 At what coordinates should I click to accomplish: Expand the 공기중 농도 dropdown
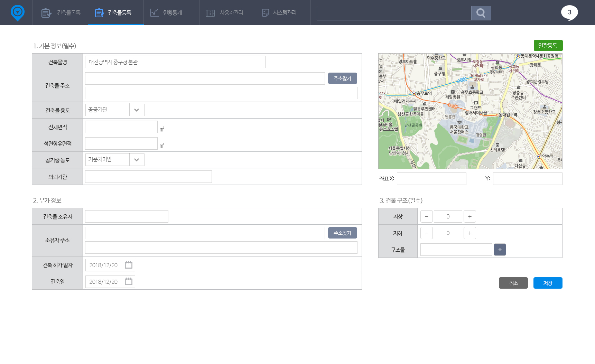tap(137, 160)
